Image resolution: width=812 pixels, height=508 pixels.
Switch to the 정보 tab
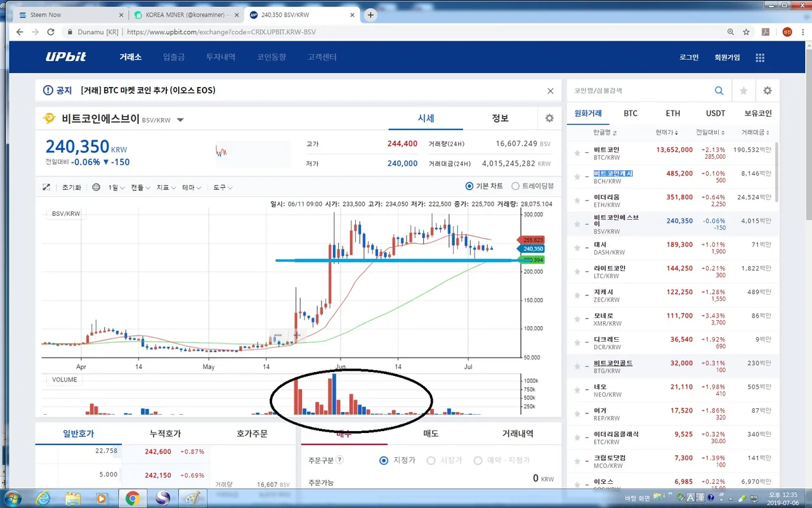click(x=500, y=118)
